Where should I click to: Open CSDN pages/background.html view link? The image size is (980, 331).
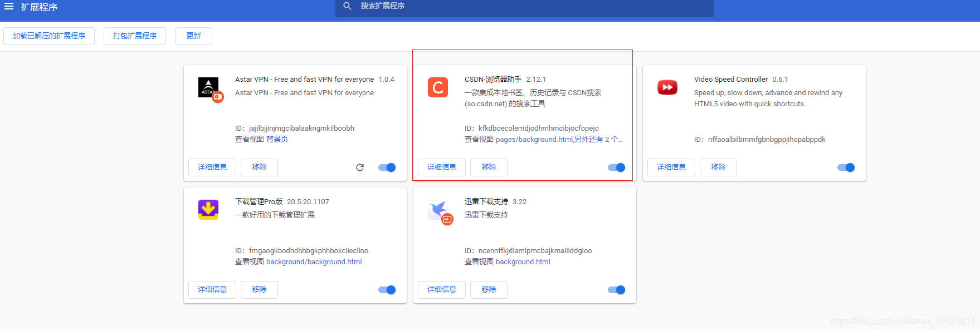coord(534,139)
